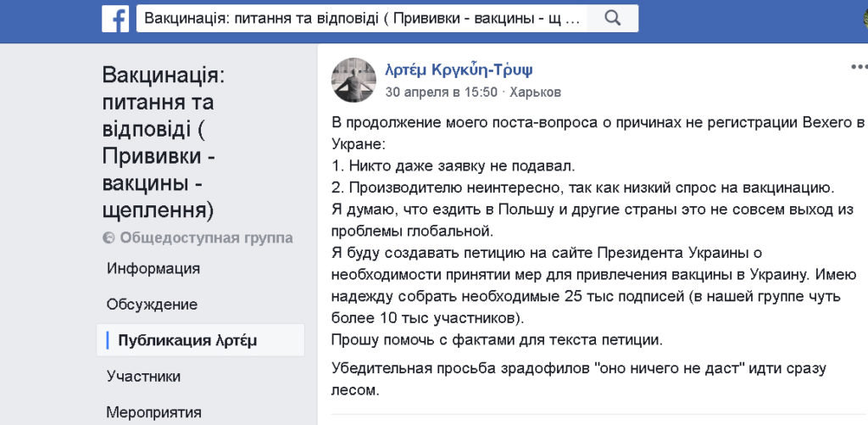Click the Общедоступная группа label

pos(207,238)
